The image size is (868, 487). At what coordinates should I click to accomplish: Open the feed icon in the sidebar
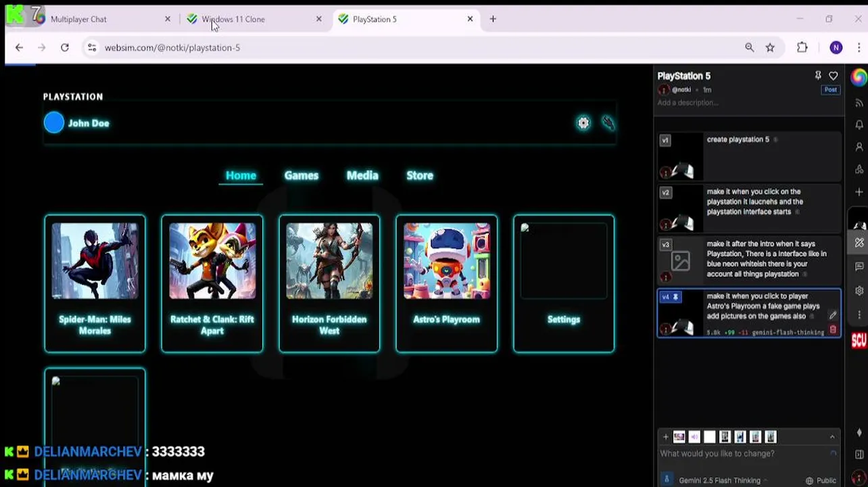click(x=859, y=103)
